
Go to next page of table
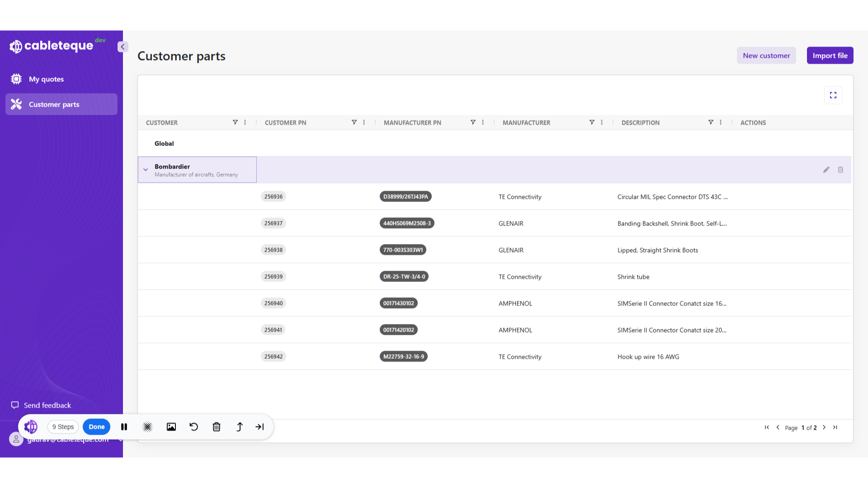click(824, 427)
